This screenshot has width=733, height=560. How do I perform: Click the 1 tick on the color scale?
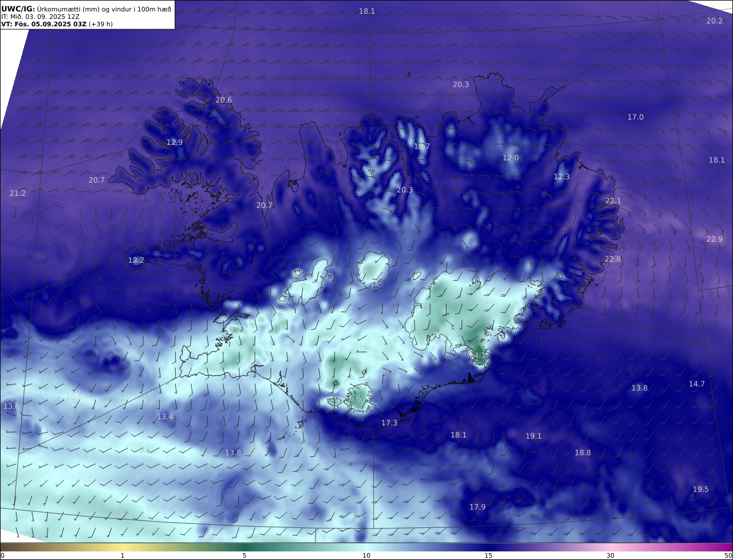tap(123, 555)
